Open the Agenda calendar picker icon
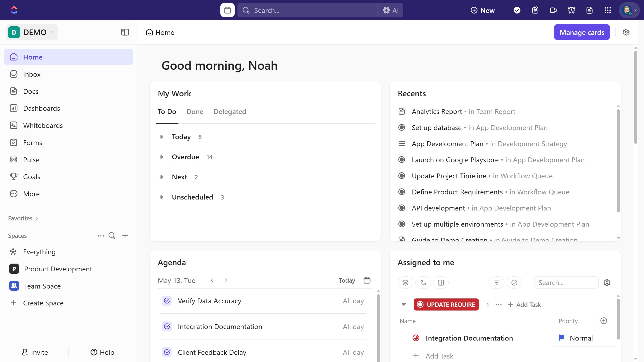Image resolution: width=644 pixels, height=362 pixels. coord(367,280)
